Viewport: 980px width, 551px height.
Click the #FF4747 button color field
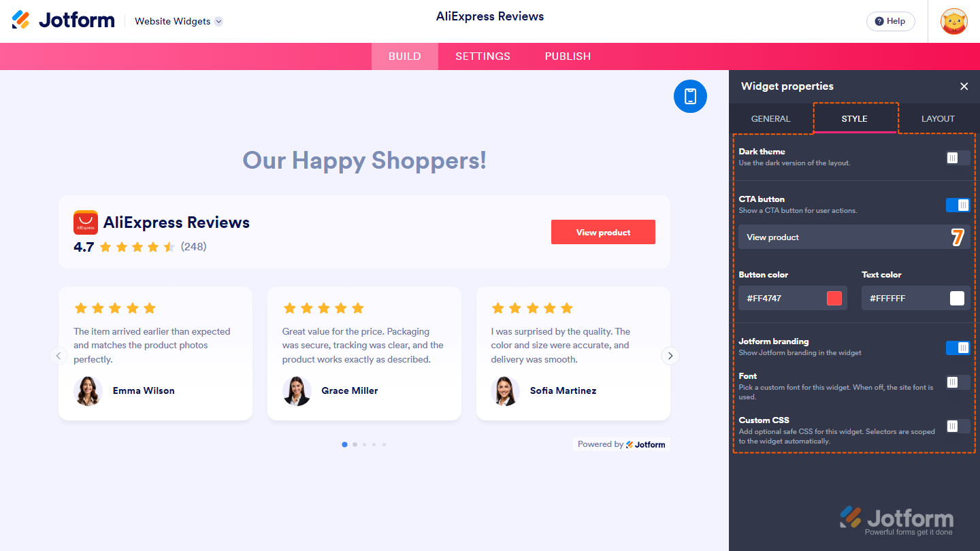[793, 298]
